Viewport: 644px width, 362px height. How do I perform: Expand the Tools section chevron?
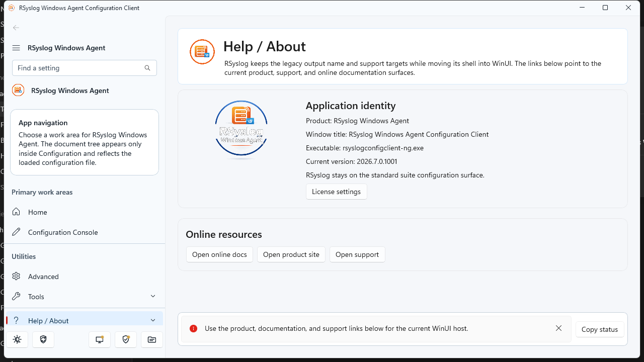153,296
